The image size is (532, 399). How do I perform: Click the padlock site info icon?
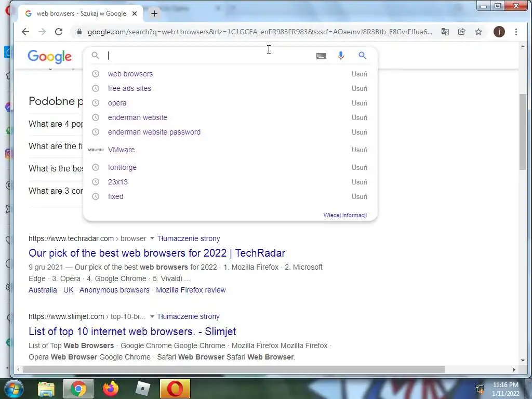[79, 32]
